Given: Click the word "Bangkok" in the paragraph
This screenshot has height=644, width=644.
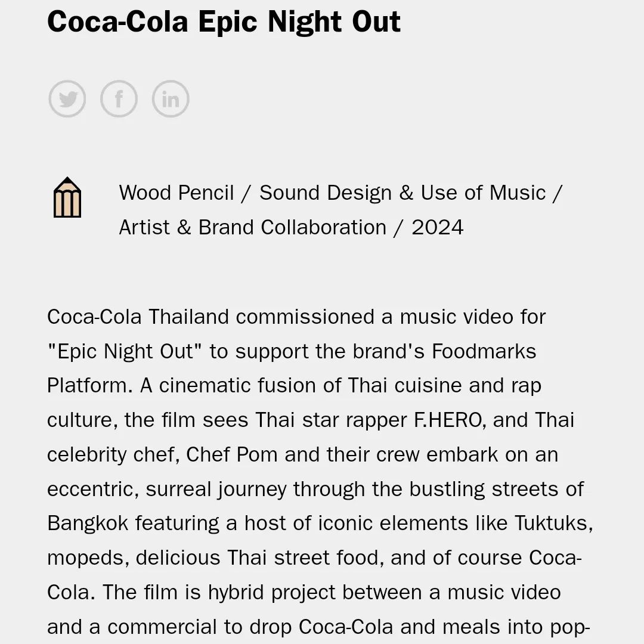Looking at the screenshot, I should 87,523.
